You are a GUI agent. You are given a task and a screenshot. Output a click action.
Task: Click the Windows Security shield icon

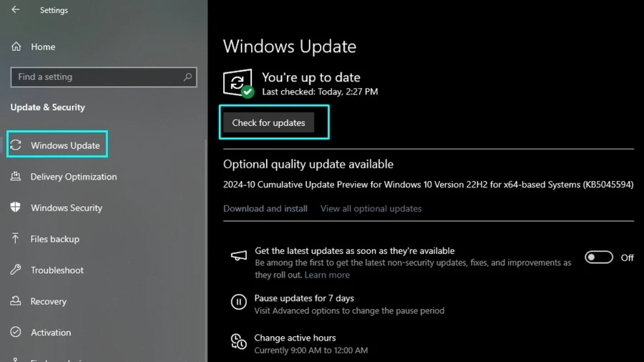16,207
